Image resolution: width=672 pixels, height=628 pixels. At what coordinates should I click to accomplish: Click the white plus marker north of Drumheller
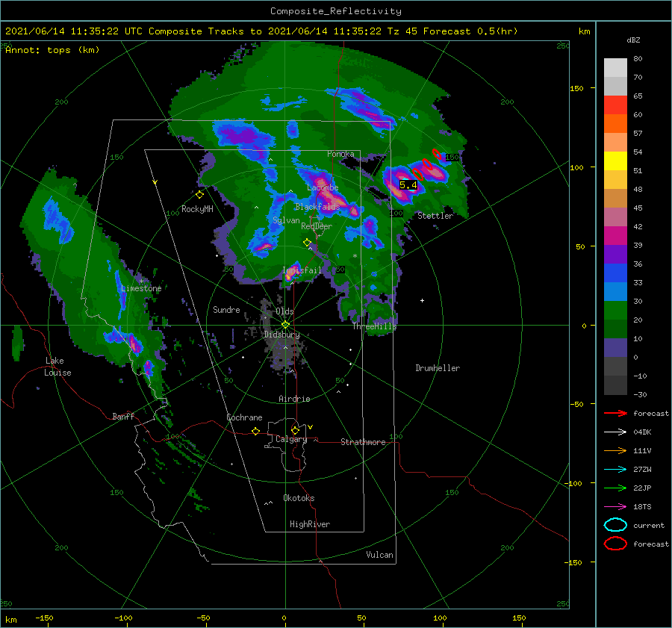point(422,300)
